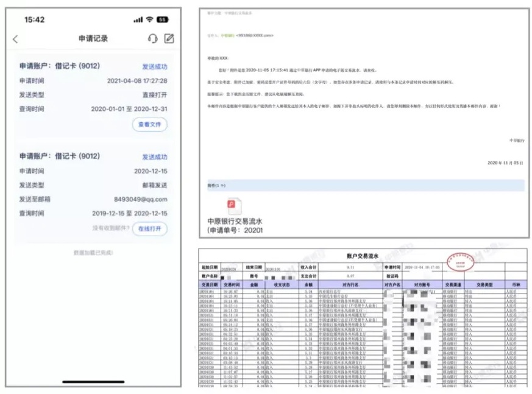Click the 交易日期 column header

point(208,284)
